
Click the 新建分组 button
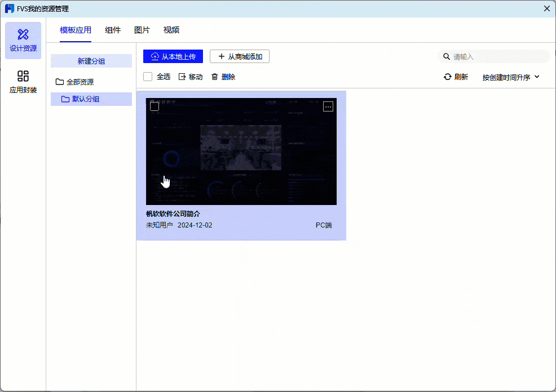[x=91, y=60]
